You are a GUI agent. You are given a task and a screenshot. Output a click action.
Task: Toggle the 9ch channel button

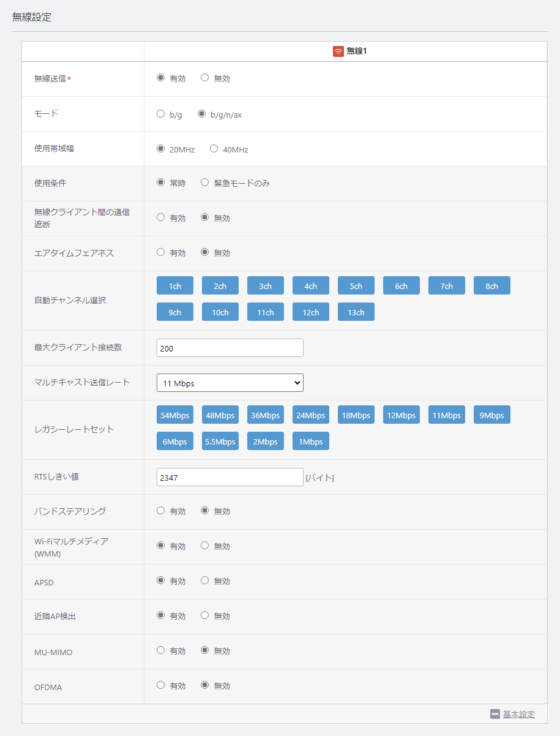pos(175,312)
